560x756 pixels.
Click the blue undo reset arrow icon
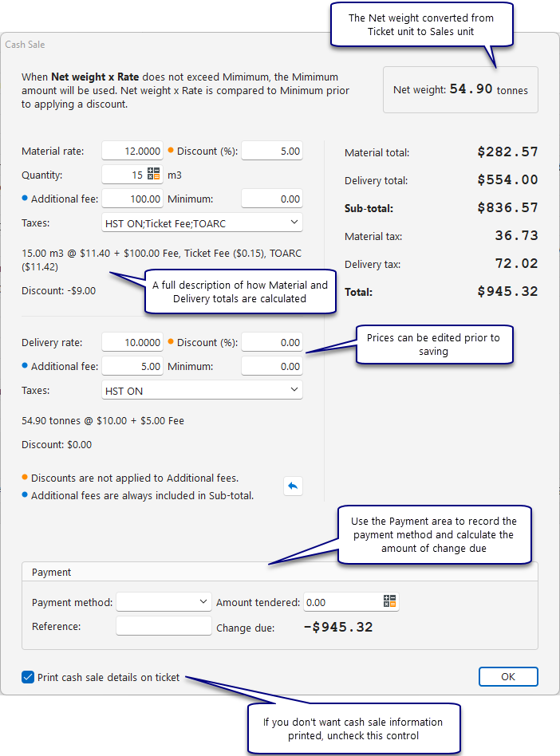pyautogui.click(x=293, y=486)
